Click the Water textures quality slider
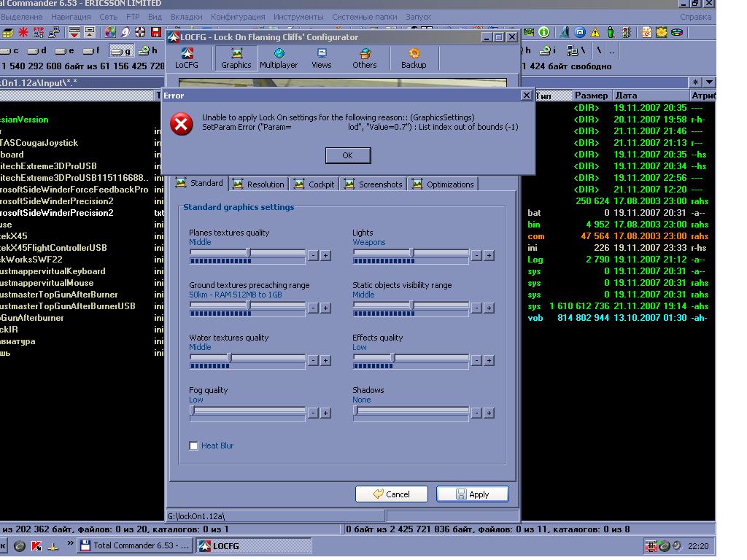 (248, 357)
